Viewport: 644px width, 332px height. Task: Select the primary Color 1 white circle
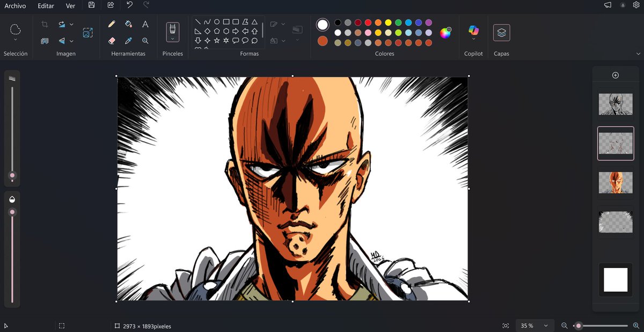(x=323, y=25)
